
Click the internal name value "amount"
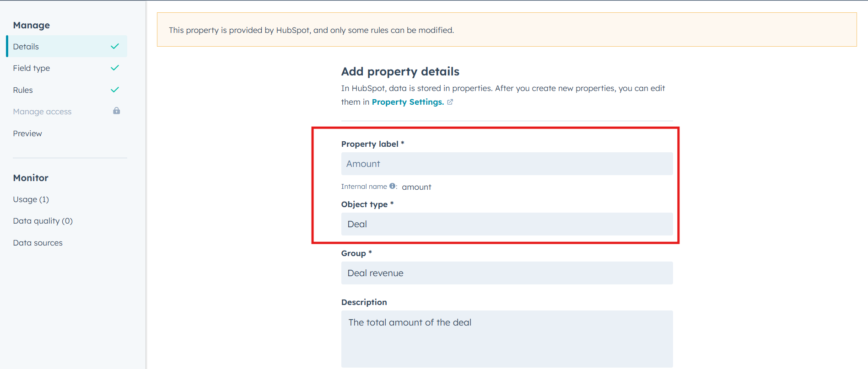(416, 187)
